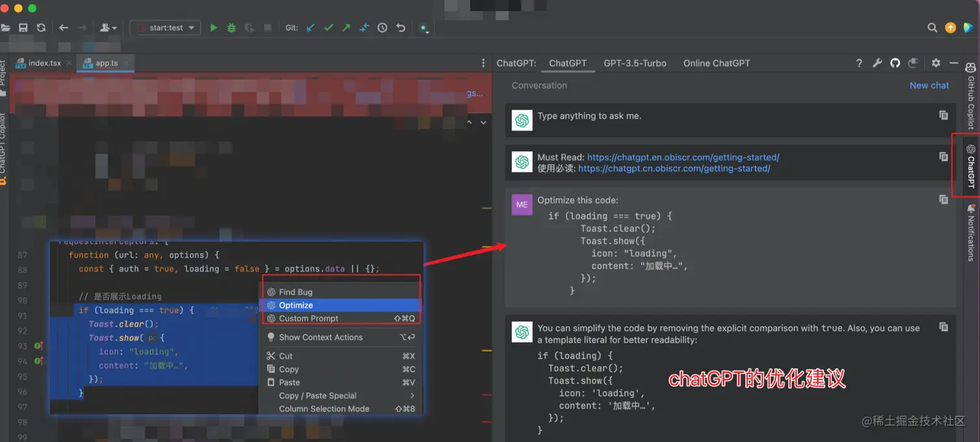
Task: Switch to the GPT-3.5-Turbo tab
Action: pos(635,63)
